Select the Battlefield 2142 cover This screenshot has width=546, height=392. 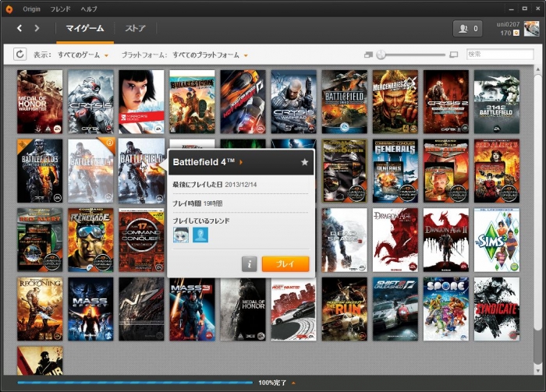coord(497,101)
